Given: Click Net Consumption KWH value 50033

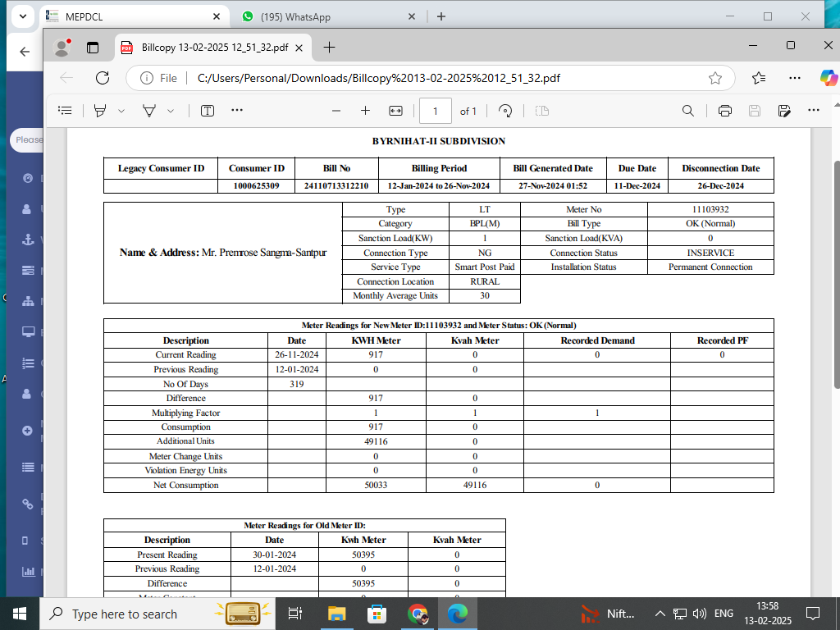Looking at the screenshot, I should [x=376, y=485].
